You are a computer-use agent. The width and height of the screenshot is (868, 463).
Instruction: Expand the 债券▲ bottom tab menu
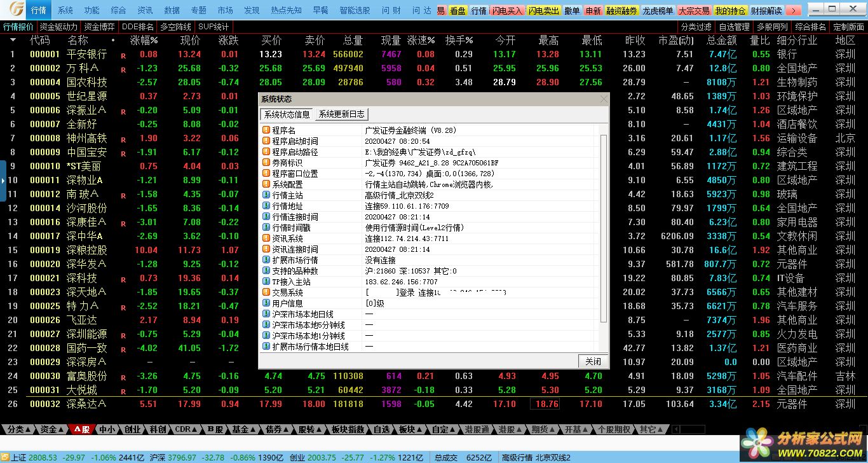tap(278, 430)
